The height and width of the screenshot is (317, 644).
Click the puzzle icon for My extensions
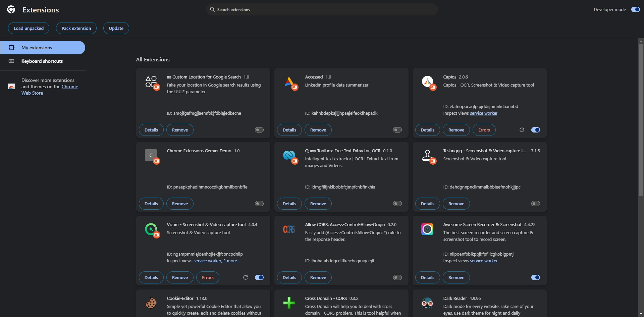(11, 48)
